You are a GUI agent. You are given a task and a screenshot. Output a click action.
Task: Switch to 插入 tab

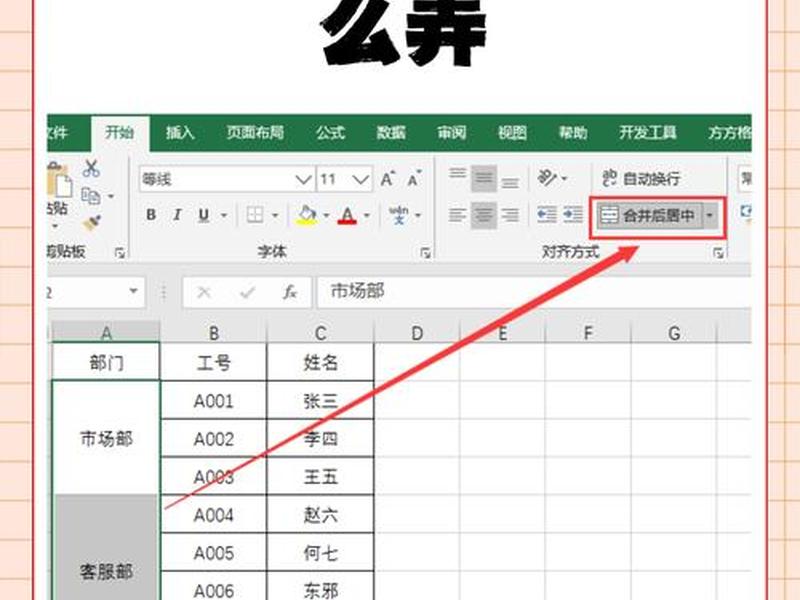(180, 133)
